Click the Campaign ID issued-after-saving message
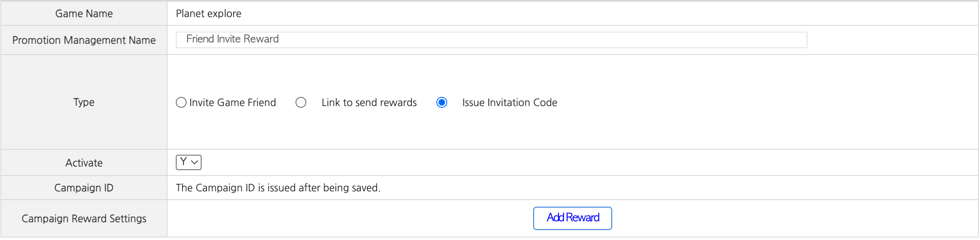The image size is (980, 240). [x=278, y=188]
